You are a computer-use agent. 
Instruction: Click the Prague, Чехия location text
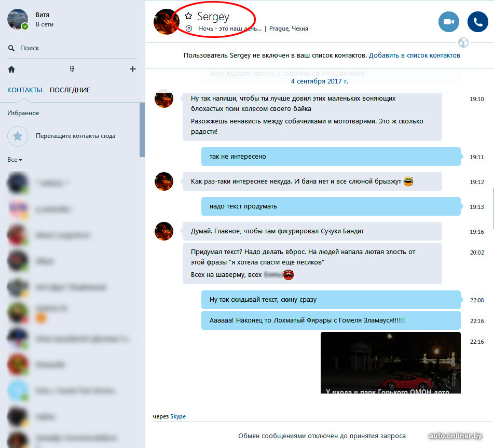click(x=289, y=29)
